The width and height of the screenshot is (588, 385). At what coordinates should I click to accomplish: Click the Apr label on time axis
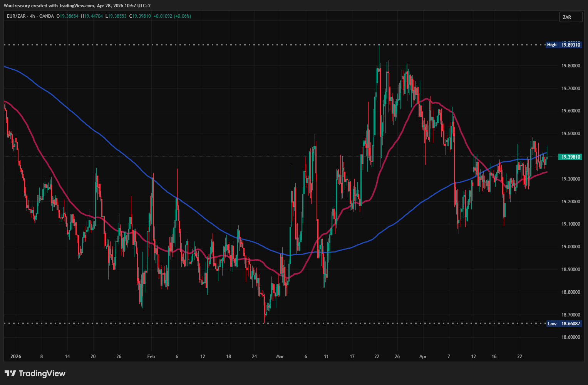click(x=423, y=357)
